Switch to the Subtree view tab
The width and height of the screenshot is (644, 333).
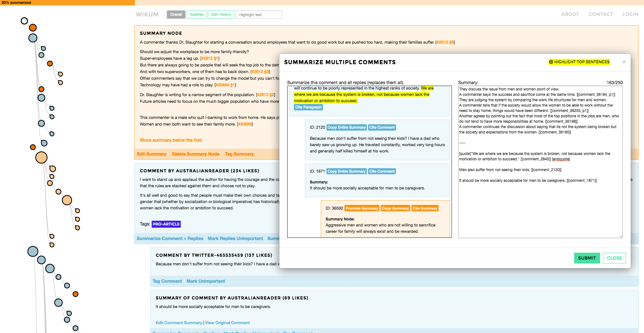point(197,15)
